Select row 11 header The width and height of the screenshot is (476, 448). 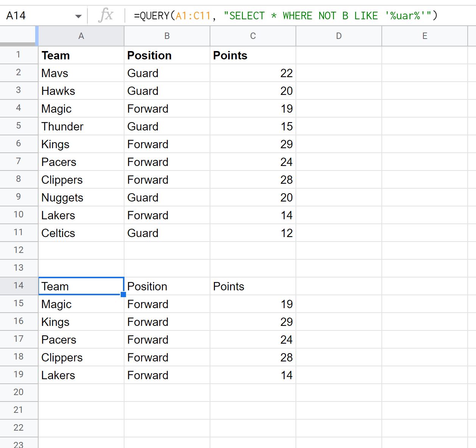pos(19,233)
